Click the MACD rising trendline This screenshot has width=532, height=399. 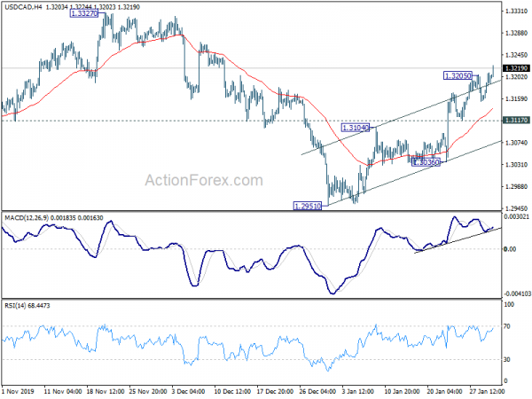point(458,240)
